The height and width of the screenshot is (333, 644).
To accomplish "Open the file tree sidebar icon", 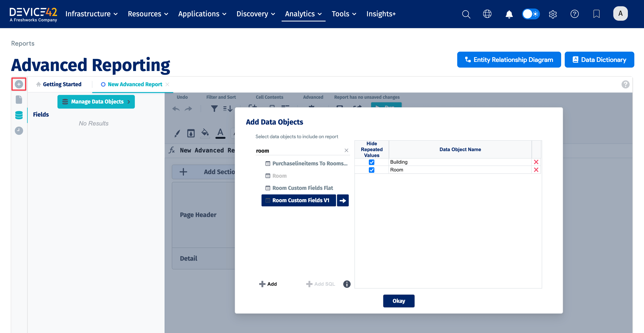I will pos(19,99).
